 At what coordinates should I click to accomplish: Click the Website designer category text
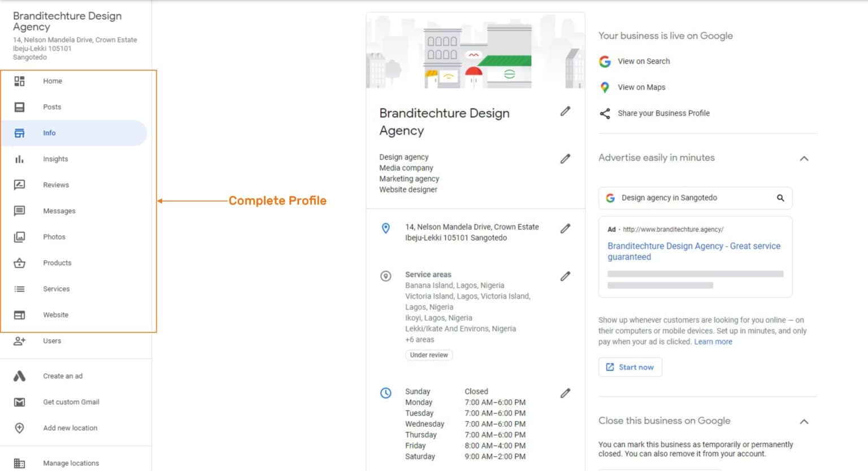[x=408, y=189]
